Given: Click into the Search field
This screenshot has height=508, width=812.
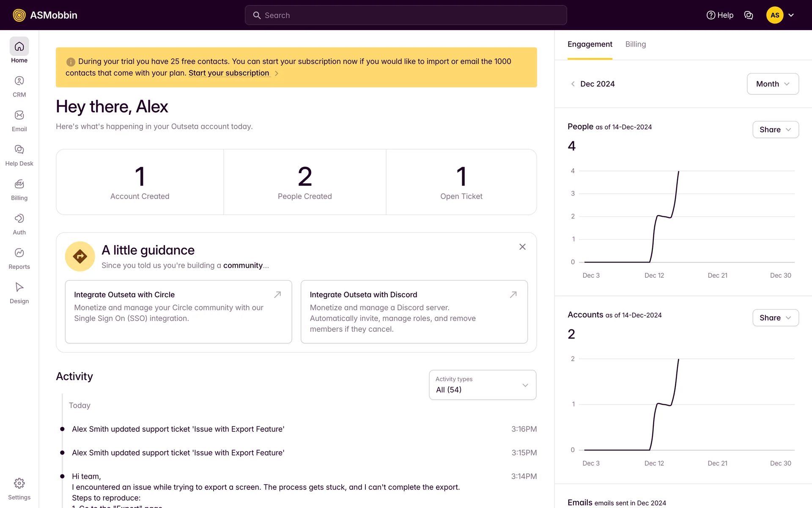Looking at the screenshot, I should pos(406,15).
